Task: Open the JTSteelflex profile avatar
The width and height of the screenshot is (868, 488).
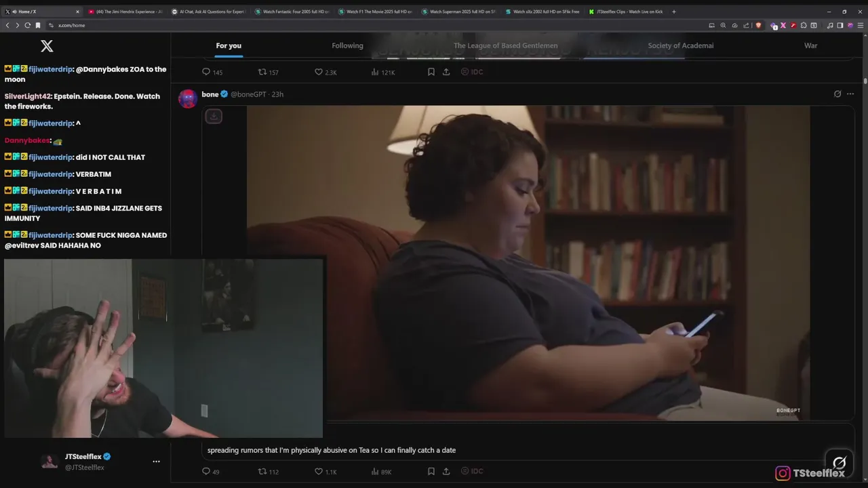Action: click(50, 462)
